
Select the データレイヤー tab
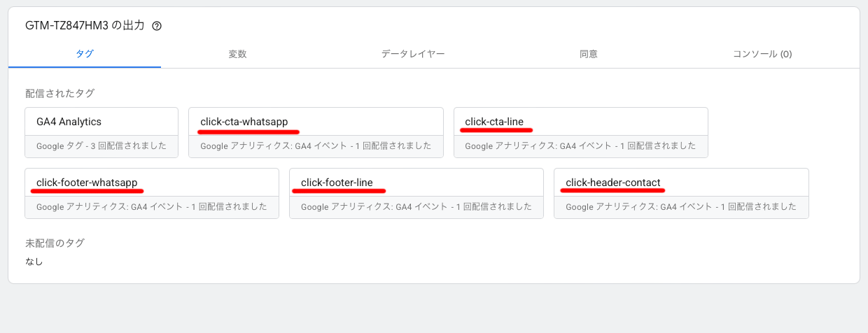pos(413,54)
